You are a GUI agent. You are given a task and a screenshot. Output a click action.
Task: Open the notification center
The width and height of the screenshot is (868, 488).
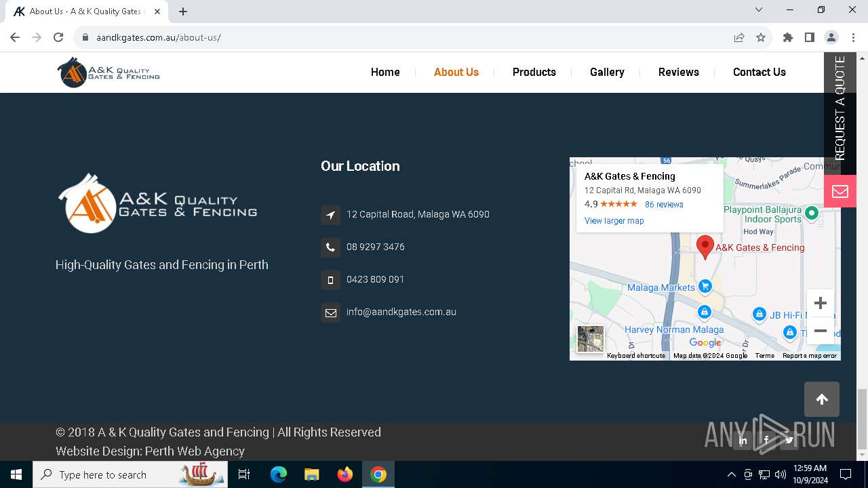click(846, 474)
